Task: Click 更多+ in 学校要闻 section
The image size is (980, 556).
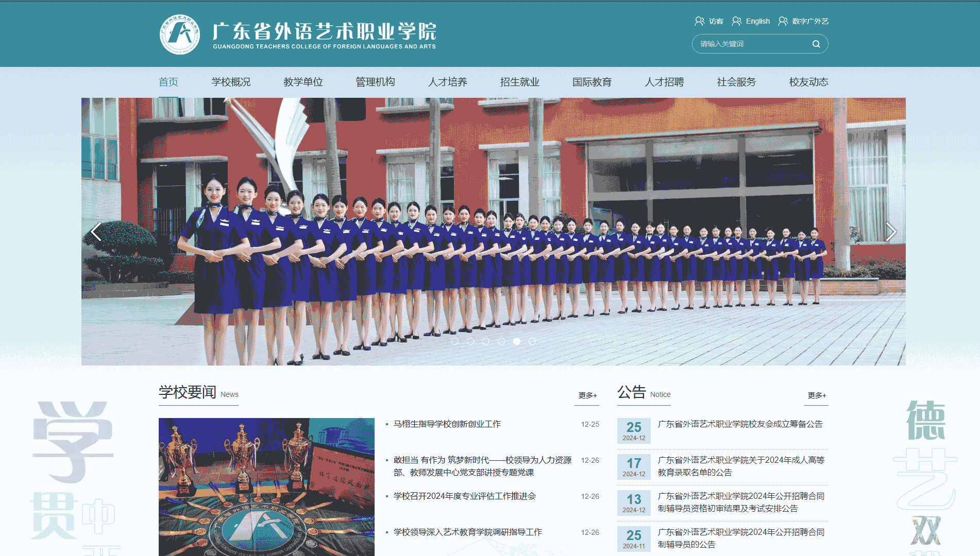Action: [x=587, y=395]
